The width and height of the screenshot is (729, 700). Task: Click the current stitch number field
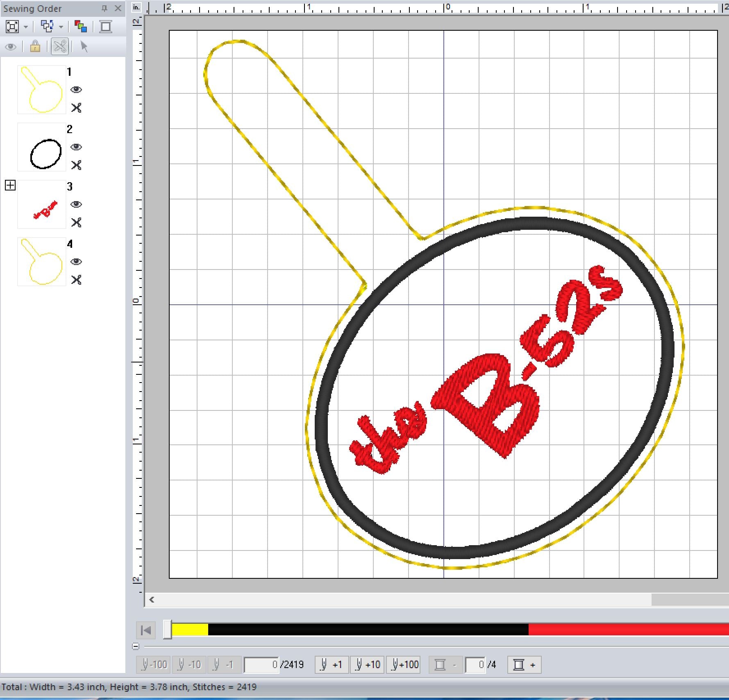(261, 665)
